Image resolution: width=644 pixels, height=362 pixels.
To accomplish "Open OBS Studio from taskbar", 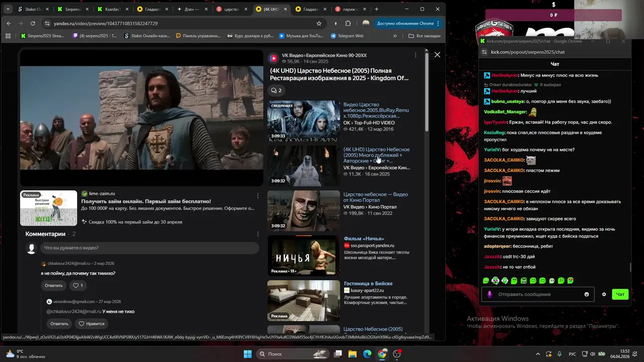I will 397,354.
